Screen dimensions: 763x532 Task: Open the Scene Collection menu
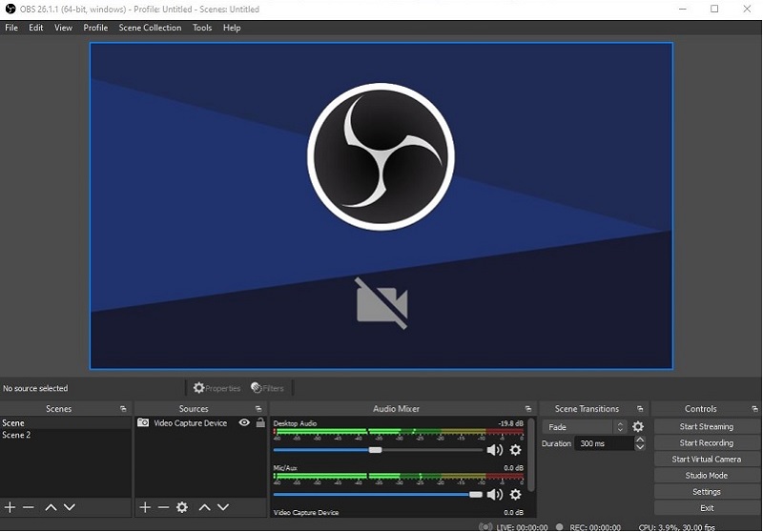(x=150, y=28)
